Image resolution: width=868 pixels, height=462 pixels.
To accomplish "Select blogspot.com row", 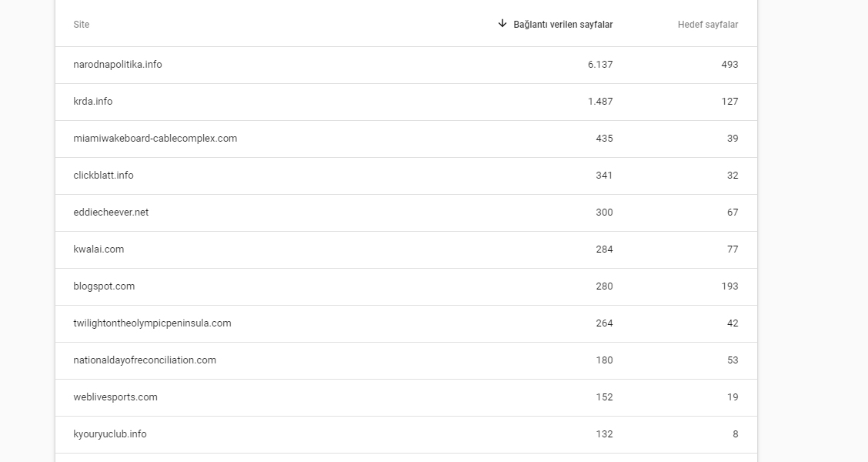I will [x=406, y=287].
